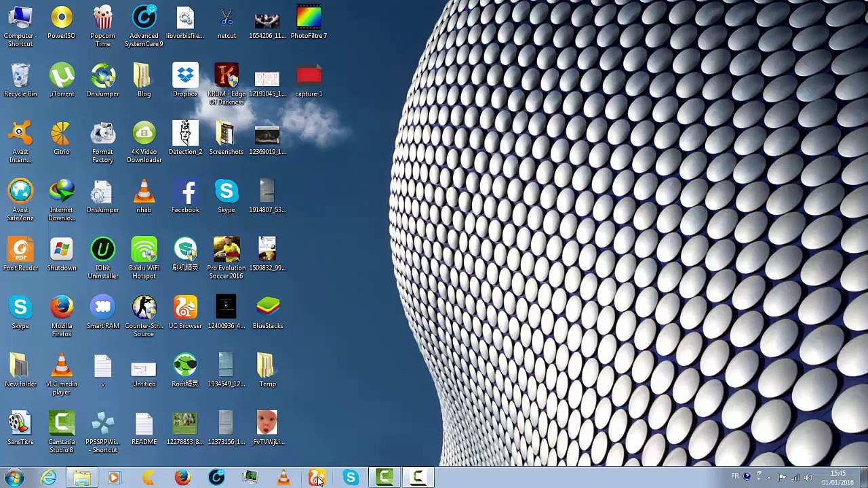Launch Internet Download Manager icon
Image resolution: width=868 pixels, height=488 pixels.
coord(62,200)
